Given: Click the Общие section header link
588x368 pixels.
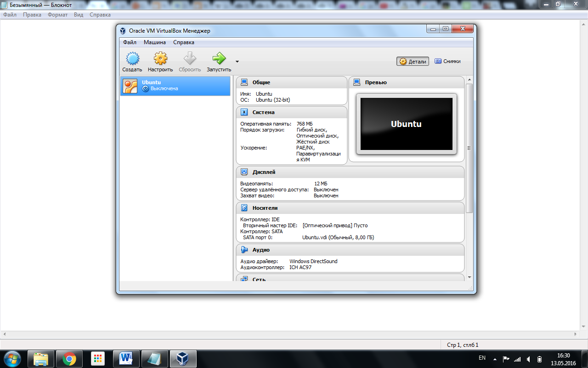Looking at the screenshot, I should click(x=261, y=82).
